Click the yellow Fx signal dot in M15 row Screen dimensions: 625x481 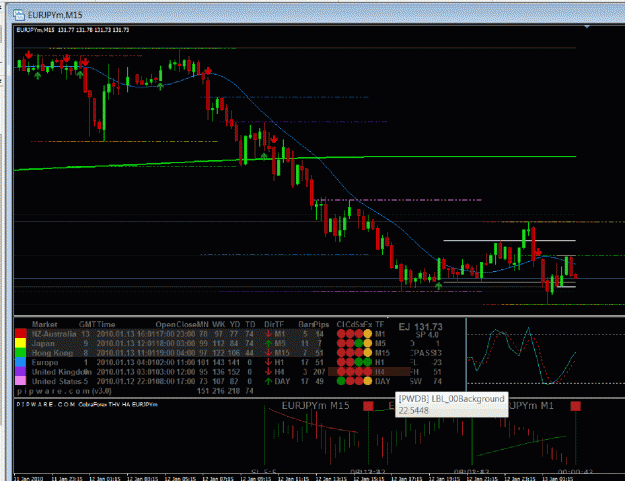(x=368, y=353)
